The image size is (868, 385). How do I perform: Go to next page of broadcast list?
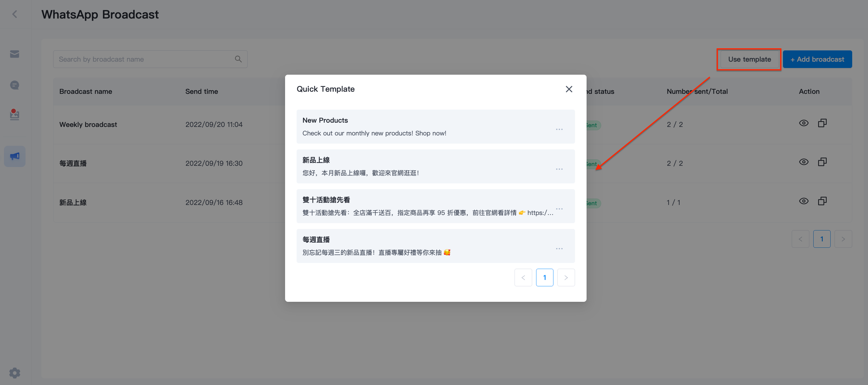pos(843,239)
